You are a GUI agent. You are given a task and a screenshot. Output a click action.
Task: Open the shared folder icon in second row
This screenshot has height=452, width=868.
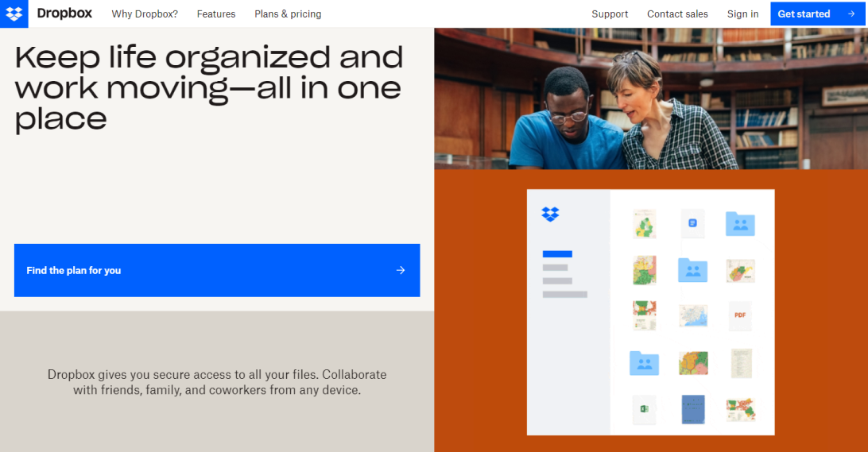[692, 271]
